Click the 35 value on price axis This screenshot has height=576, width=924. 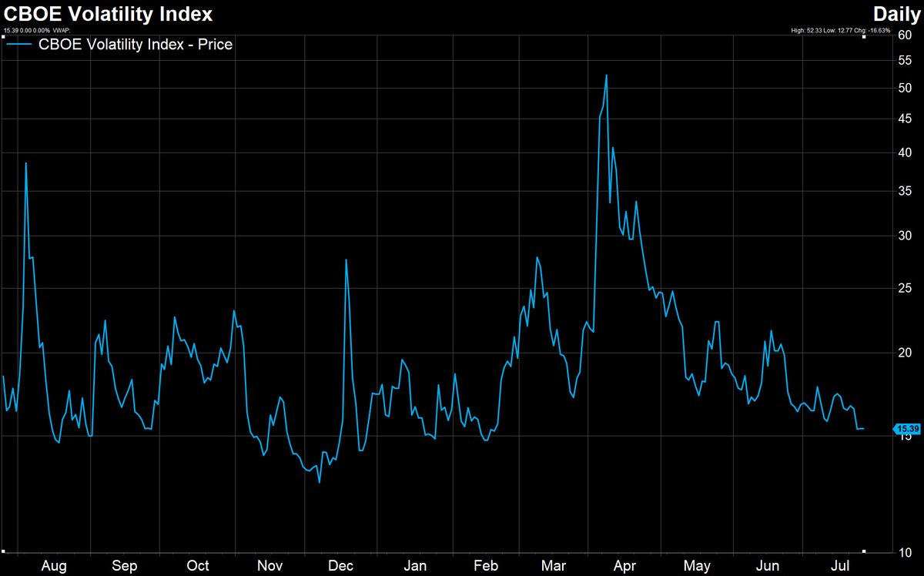coord(905,191)
